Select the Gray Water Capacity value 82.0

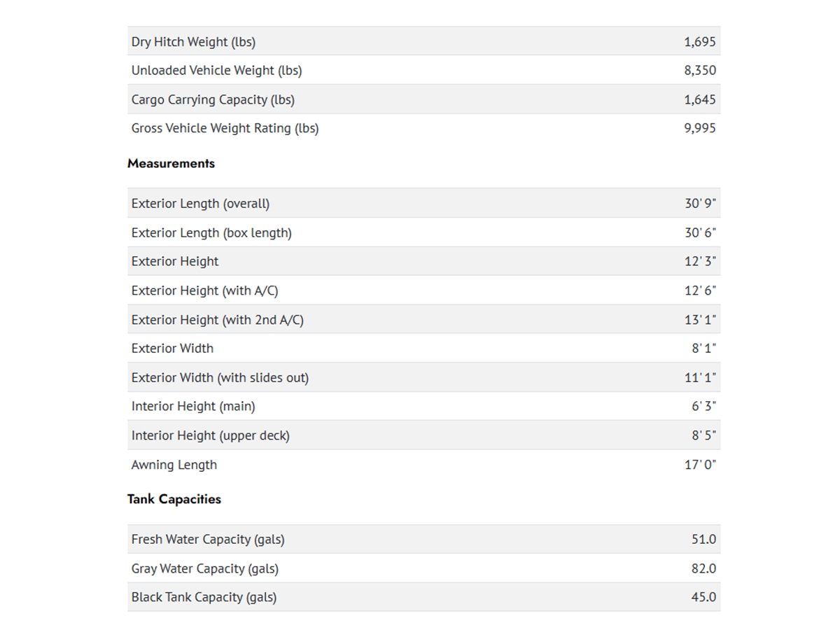point(703,568)
